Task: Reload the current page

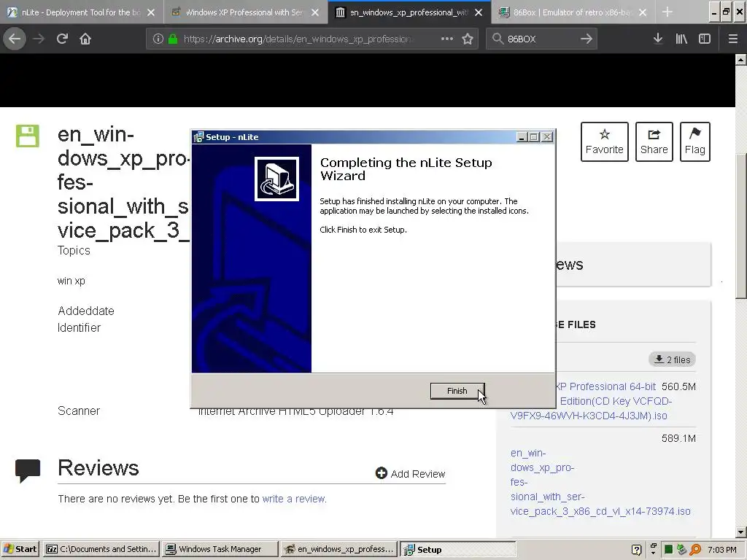Action: [62, 39]
